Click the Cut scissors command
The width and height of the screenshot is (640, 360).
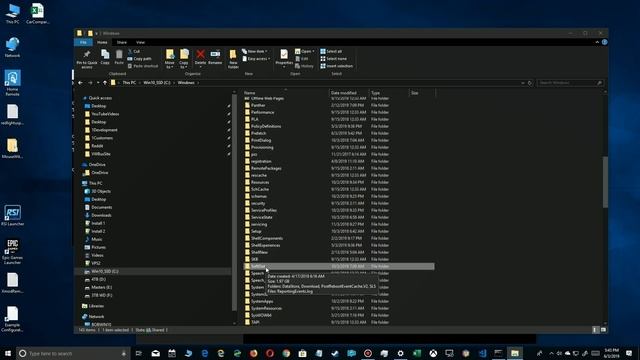[x=133, y=51]
